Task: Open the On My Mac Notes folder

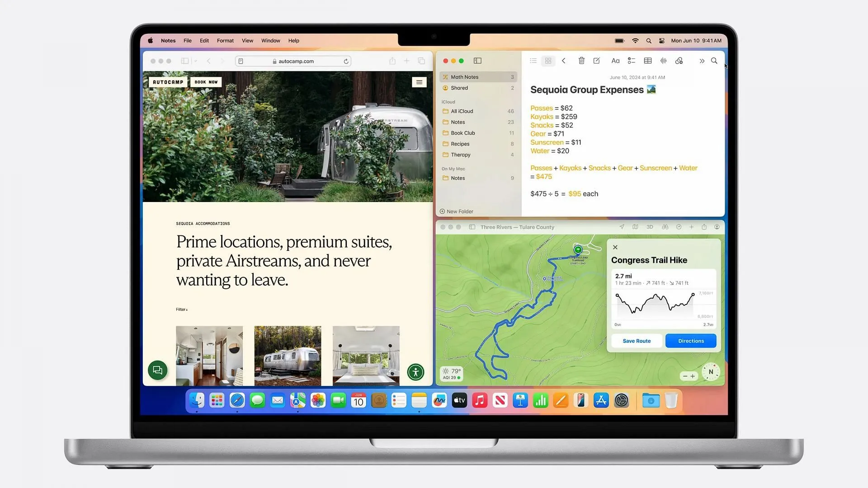Action: (x=458, y=178)
